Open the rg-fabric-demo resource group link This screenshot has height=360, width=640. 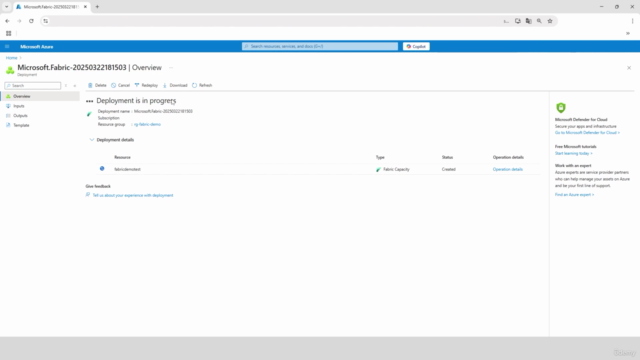pyautogui.click(x=147, y=124)
